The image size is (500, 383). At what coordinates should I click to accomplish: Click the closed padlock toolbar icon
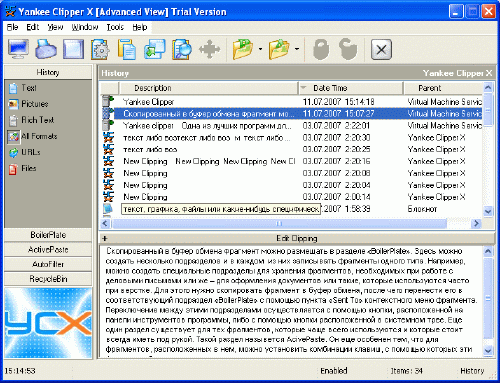coord(321,49)
